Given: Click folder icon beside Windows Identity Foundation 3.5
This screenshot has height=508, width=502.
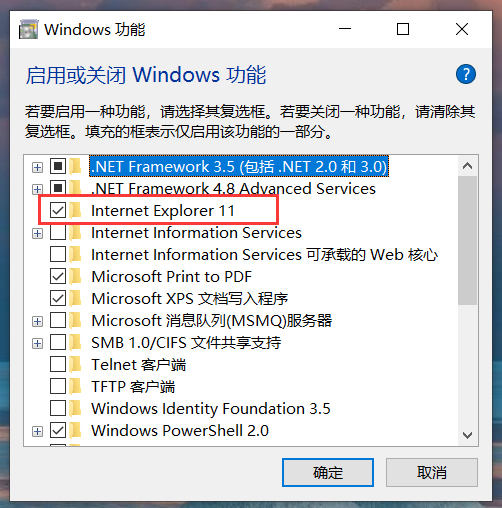Looking at the screenshot, I should click(76, 408).
